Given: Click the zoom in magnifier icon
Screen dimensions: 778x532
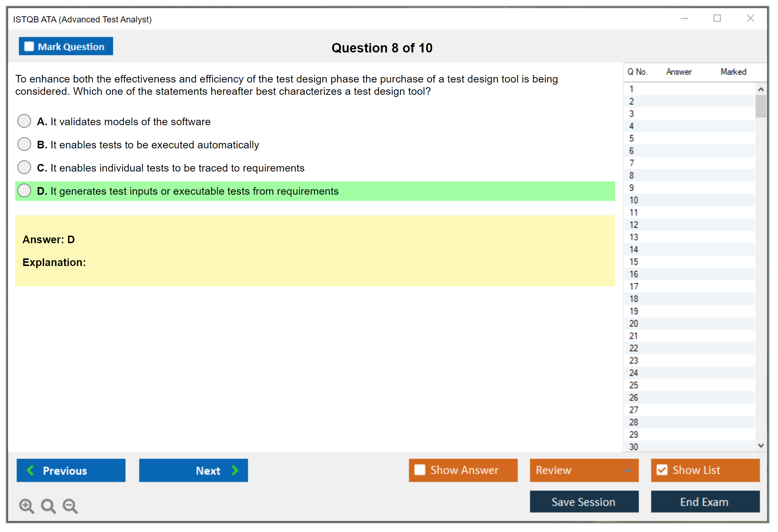Looking at the screenshot, I should 26,506.
